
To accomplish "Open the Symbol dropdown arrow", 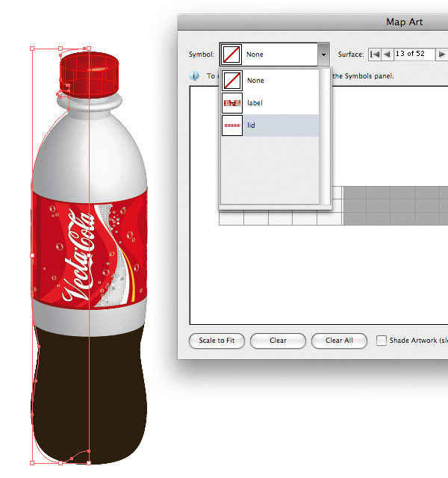I will click(x=323, y=55).
